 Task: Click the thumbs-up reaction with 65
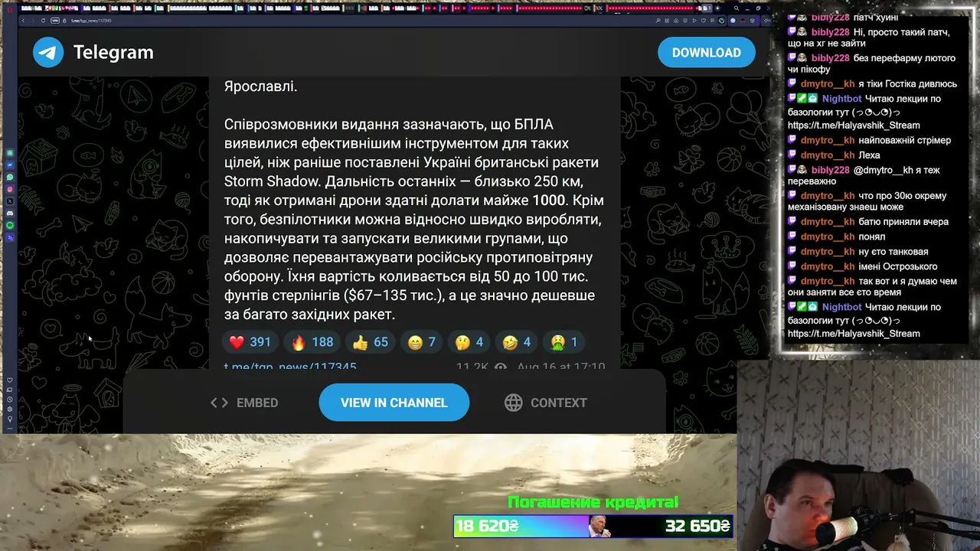(370, 342)
